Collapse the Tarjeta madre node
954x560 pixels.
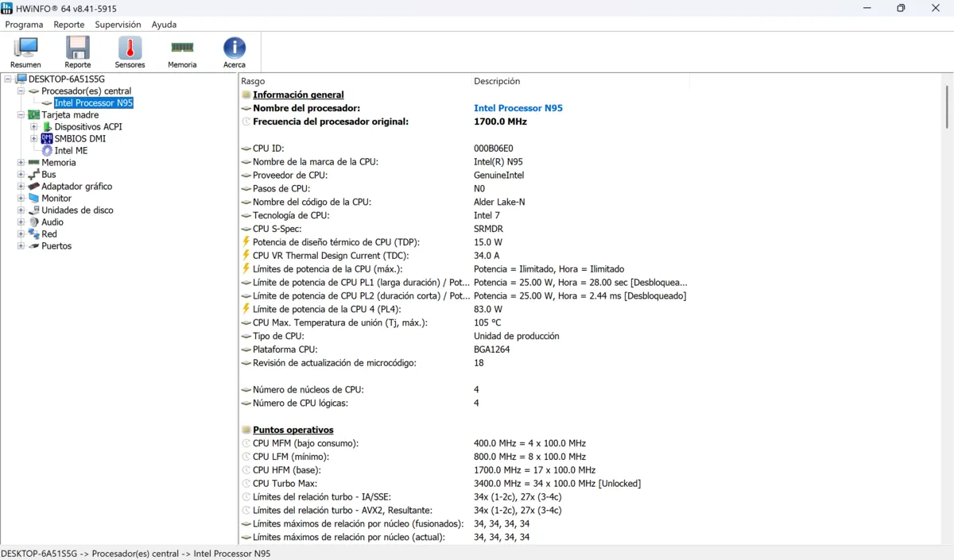pos(21,115)
